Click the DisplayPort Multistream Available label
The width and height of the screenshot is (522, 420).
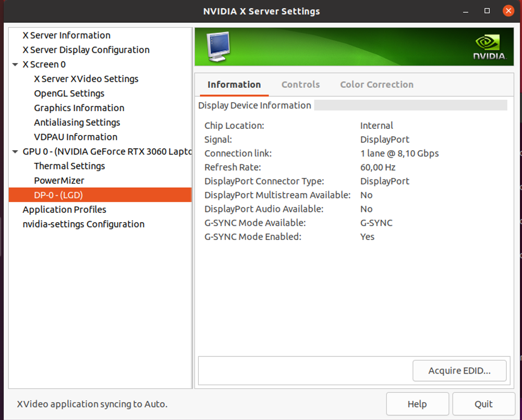(x=277, y=195)
